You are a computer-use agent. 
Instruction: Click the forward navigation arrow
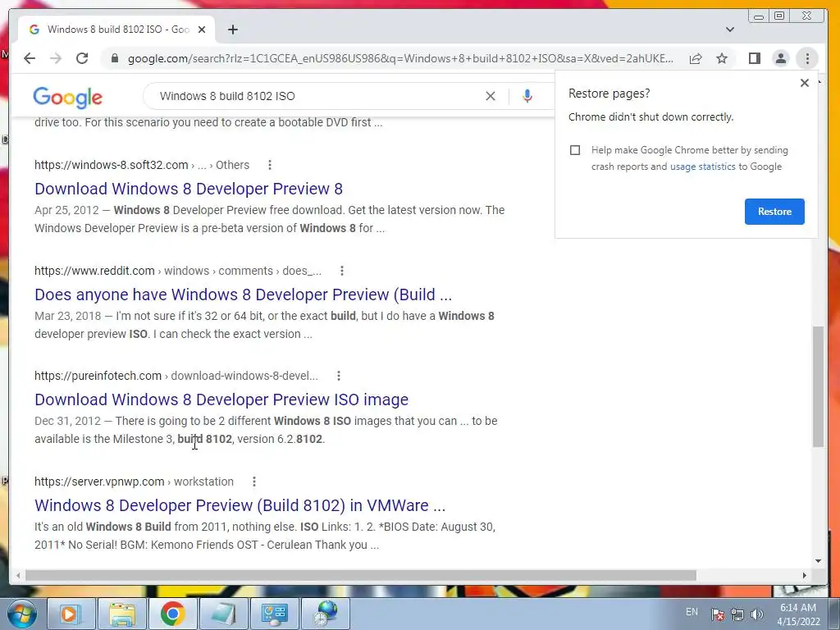pyautogui.click(x=56, y=58)
